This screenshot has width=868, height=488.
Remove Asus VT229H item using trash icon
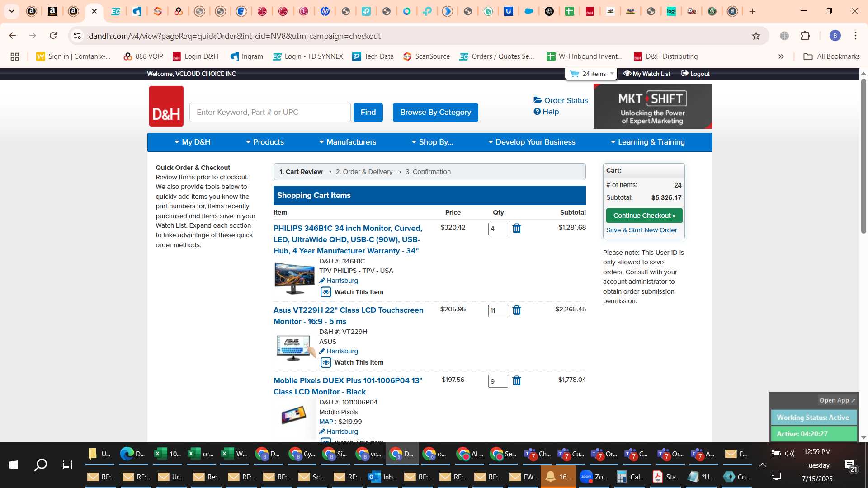[x=517, y=310]
